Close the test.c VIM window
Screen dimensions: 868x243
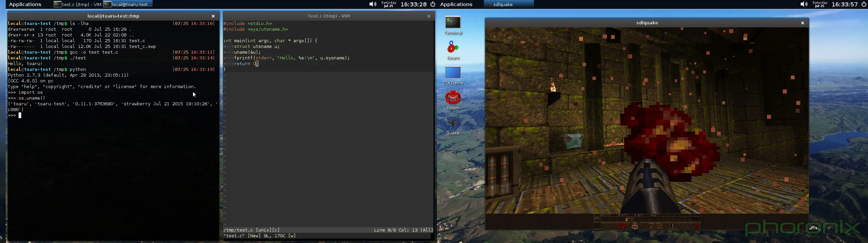(428, 16)
